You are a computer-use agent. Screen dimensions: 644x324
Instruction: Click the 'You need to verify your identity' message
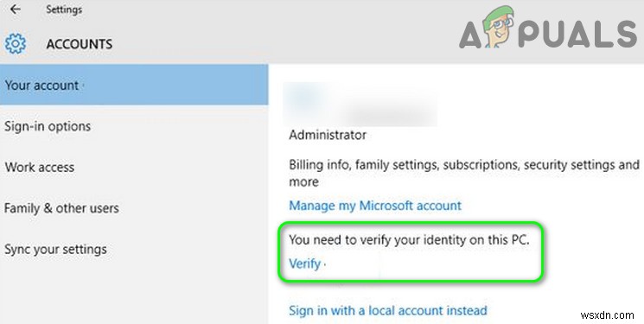(409, 240)
